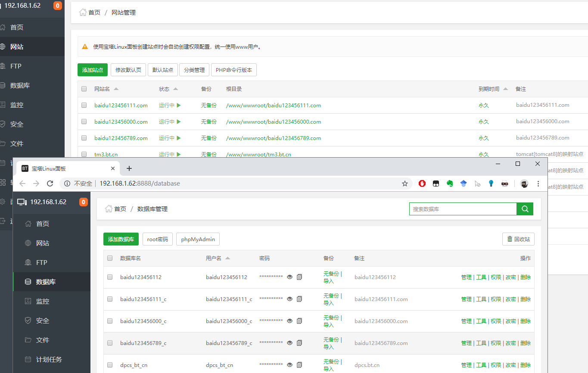588x373 pixels.
Task: Open 网站 in the front sidebar
Action: [x=52, y=243]
